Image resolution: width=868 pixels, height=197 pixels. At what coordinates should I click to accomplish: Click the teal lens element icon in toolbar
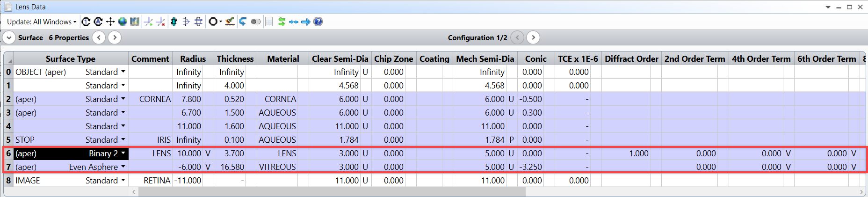tap(174, 22)
